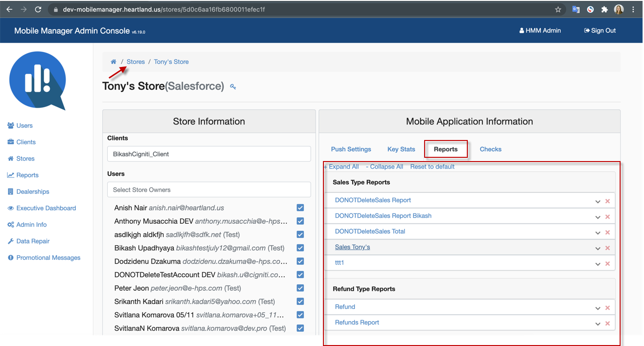644x346 pixels.
Task: Click the home icon in the breadcrumb
Action: tap(113, 62)
